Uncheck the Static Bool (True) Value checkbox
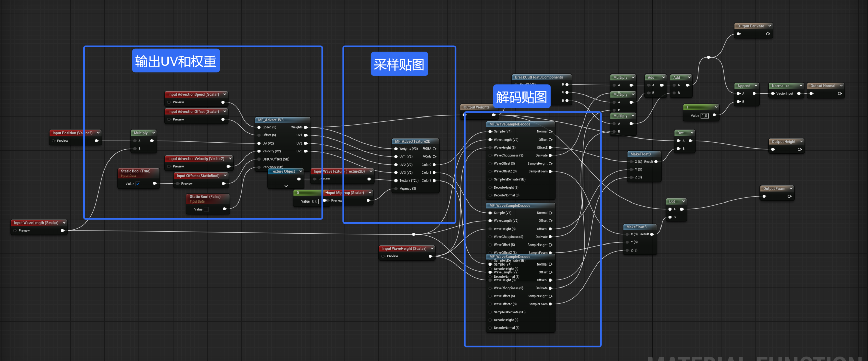Viewport: 868px width, 361px height. point(138,184)
